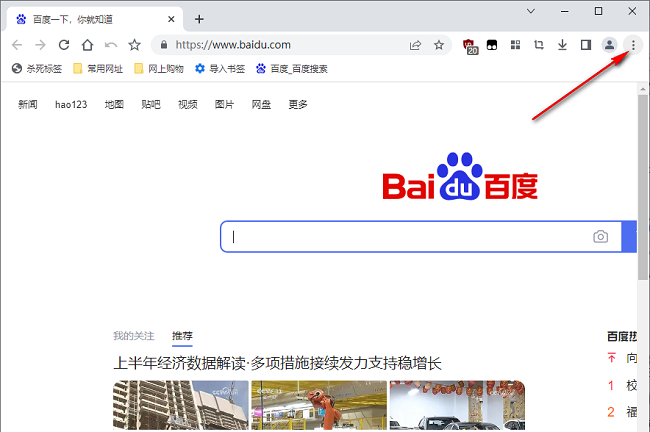This screenshot has height=432, width=650.
Task: Open the crop screenshot tool icon
Action: coord(539,45)
